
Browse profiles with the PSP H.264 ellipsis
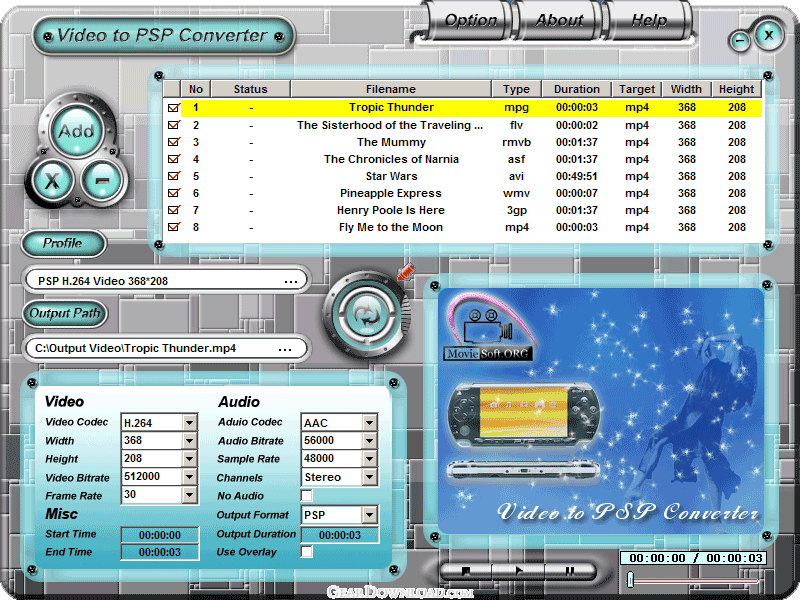(291, 281)
